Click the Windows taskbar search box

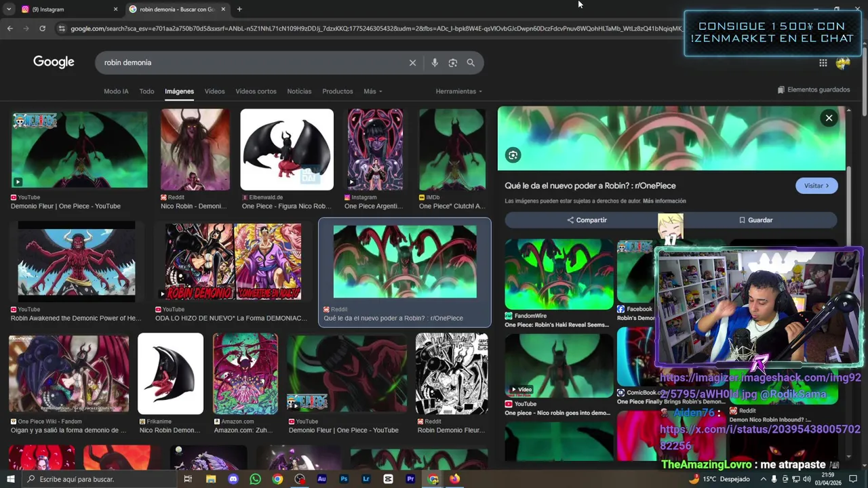(x=98, y=479)
